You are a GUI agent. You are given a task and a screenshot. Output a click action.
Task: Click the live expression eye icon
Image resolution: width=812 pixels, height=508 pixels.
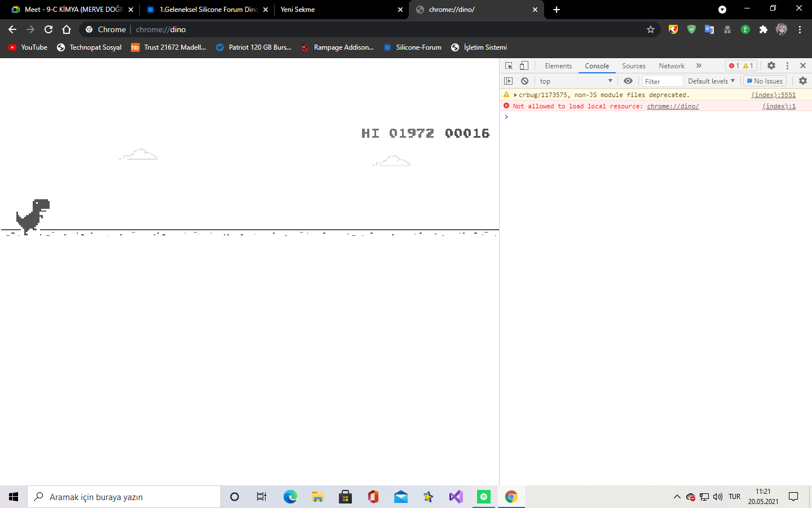(x=628, y=81)
